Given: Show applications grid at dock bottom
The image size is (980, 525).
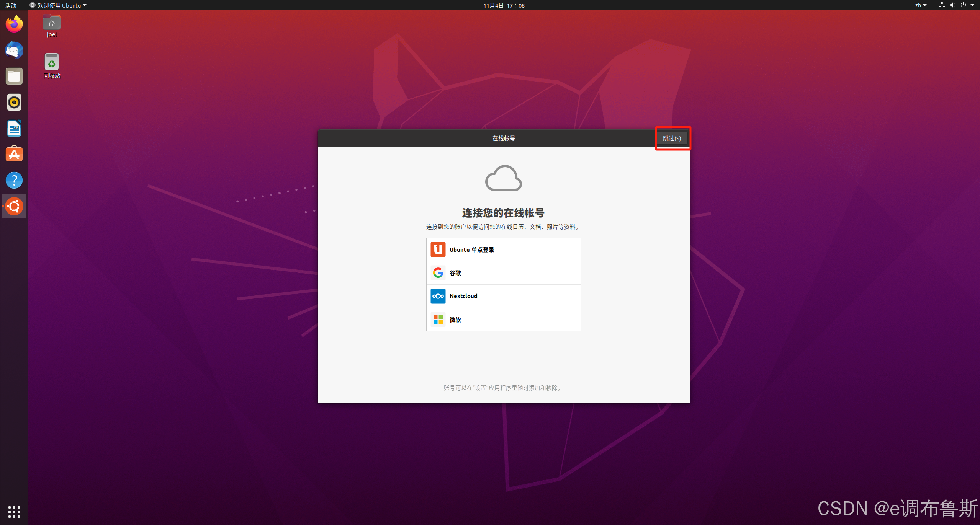Looking at the screenshot, I should coord(14,512).
